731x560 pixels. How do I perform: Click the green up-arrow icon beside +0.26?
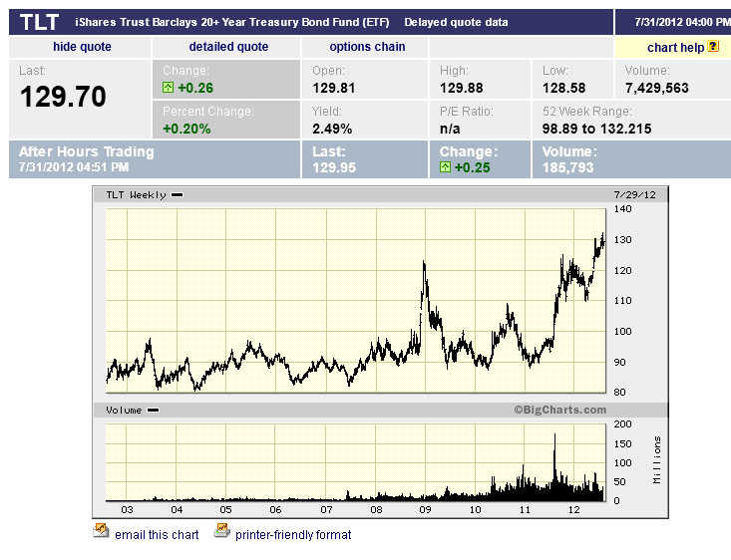pyautogui.click(x=168, y=87)
